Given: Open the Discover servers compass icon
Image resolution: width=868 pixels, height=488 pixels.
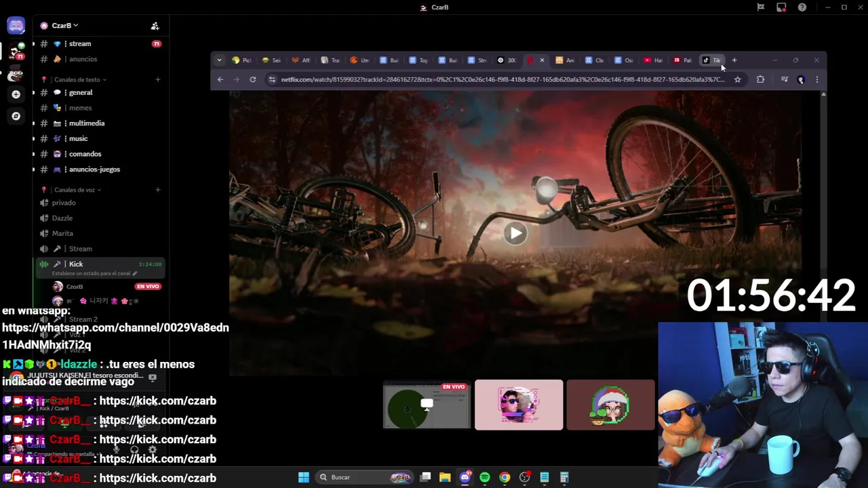Looking at the screenshot, I should (16, 116).
